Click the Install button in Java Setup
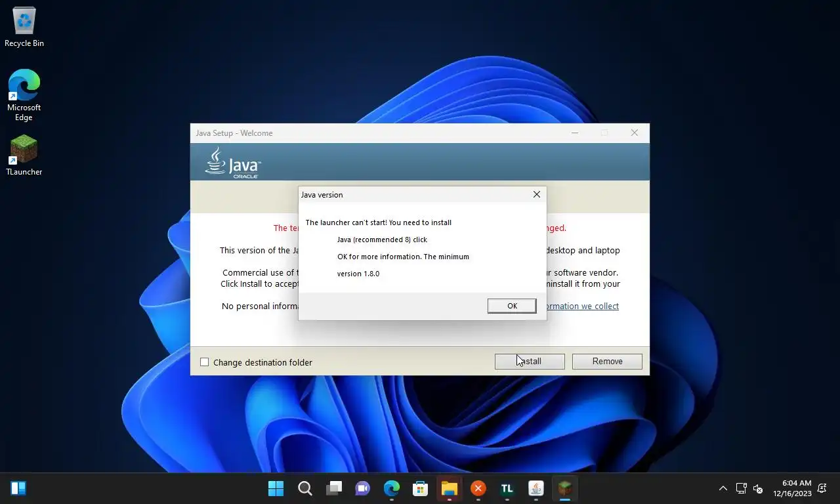Screen dimensions: 840x504 tap(530, 362)
